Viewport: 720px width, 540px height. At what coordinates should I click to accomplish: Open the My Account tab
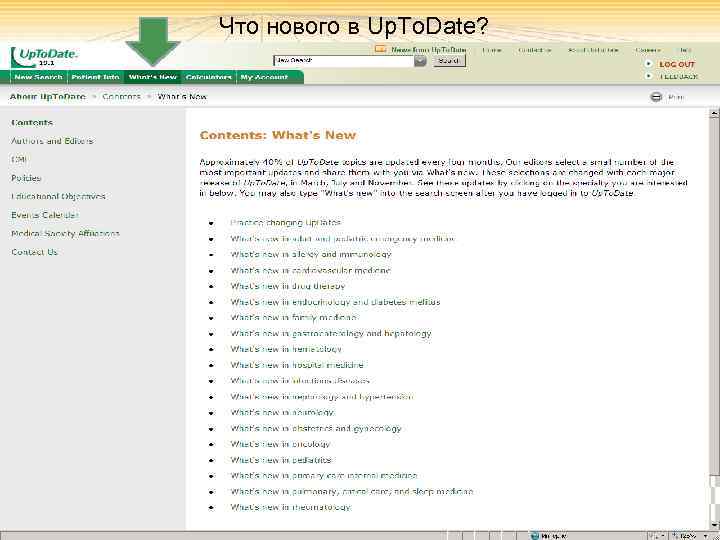click(264, 77)
